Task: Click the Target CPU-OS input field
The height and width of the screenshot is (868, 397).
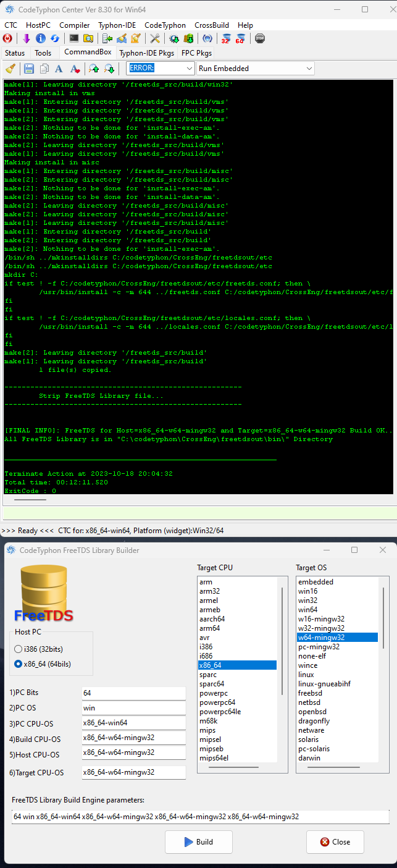Action: 133,772
